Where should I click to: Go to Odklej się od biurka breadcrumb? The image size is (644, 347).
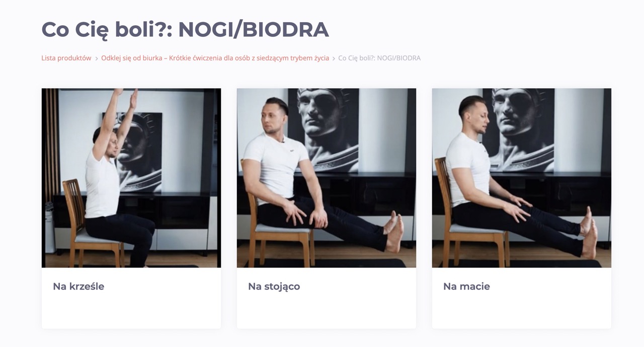pyautogui.click(x=215, y=58)
